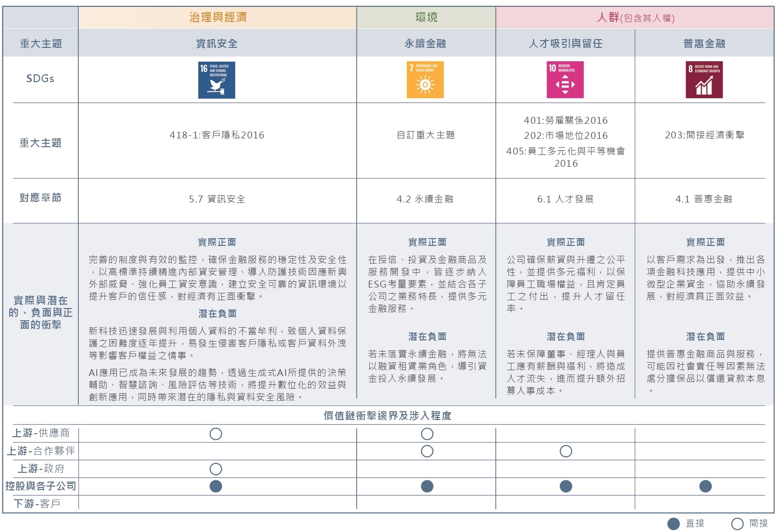Go to chapter 6.1 人才發展
Image resolution: width=777 pixels, height=532 pixels.
pyautogui.click(x=565, y=199)
